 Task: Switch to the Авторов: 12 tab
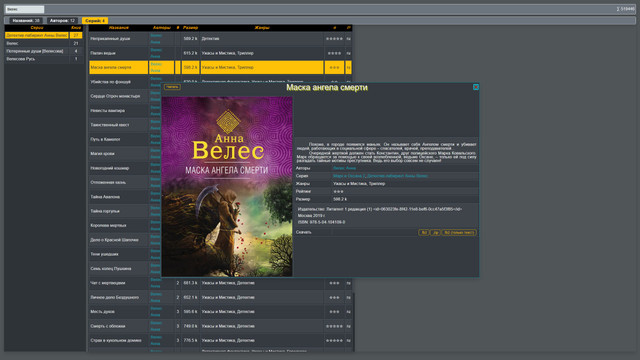(x=62, y=20)
